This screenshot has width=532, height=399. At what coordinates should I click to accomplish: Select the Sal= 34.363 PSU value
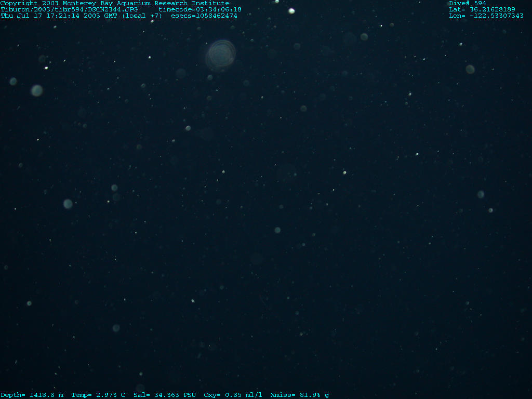pos(165,395)
